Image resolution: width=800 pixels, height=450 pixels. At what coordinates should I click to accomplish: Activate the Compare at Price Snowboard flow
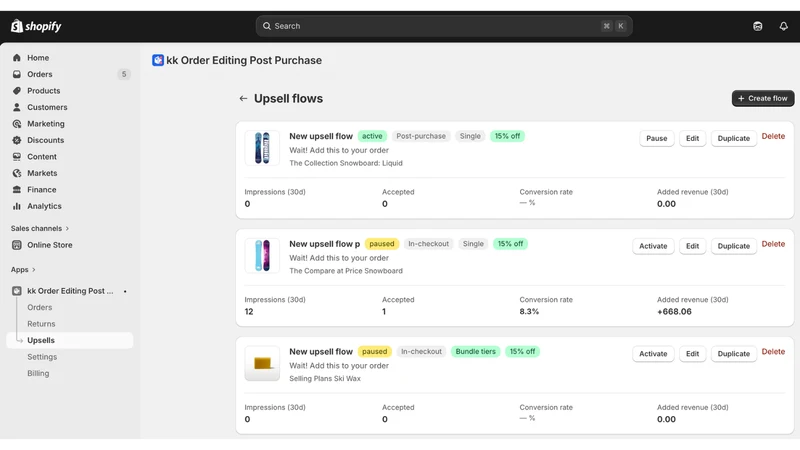pyautogui.click(x=653, y=246)
